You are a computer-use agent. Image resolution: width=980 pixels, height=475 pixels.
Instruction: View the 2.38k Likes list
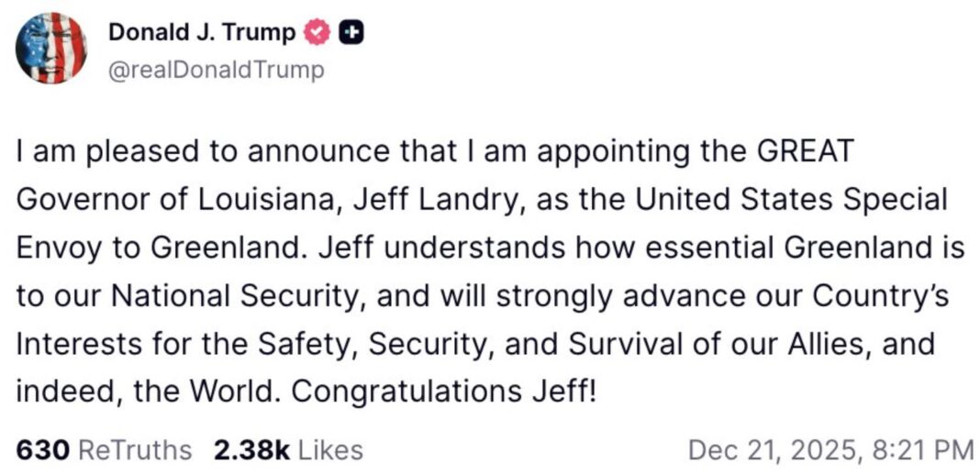(287, 450)
